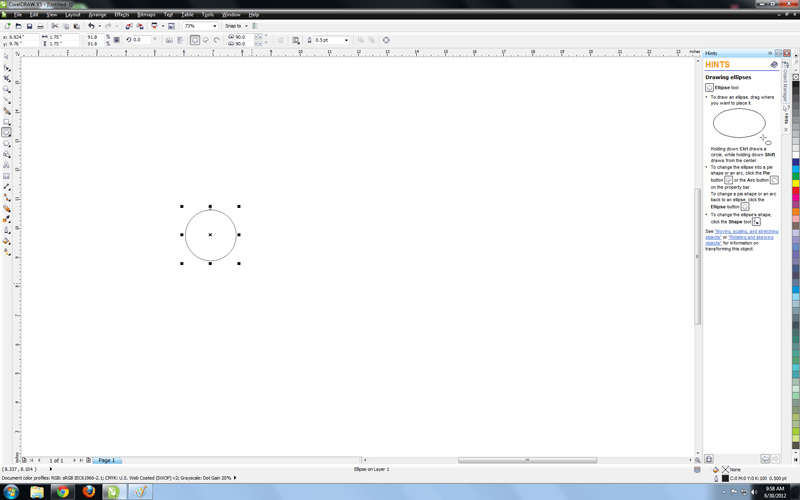Click the Export icon

click(140, 26)
